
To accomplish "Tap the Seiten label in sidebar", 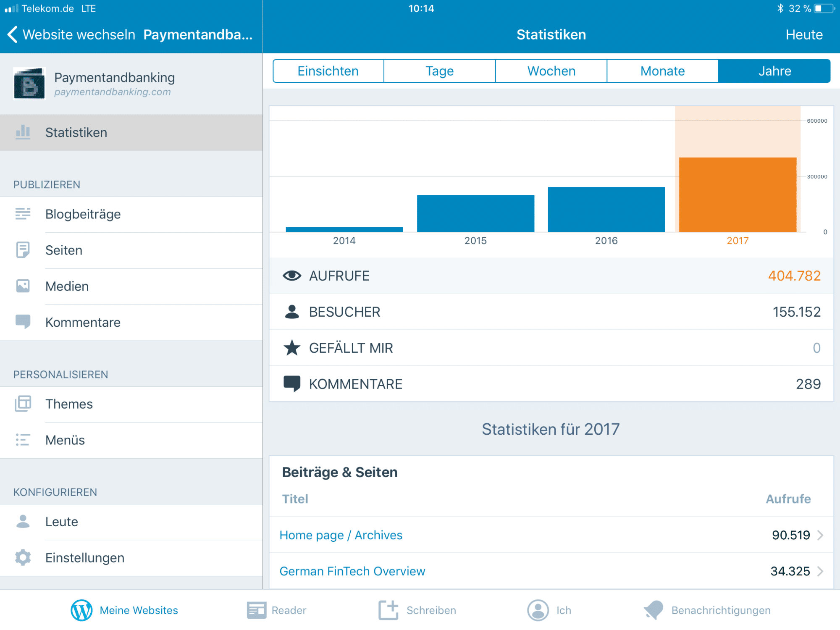I will [x=64, y=250].
